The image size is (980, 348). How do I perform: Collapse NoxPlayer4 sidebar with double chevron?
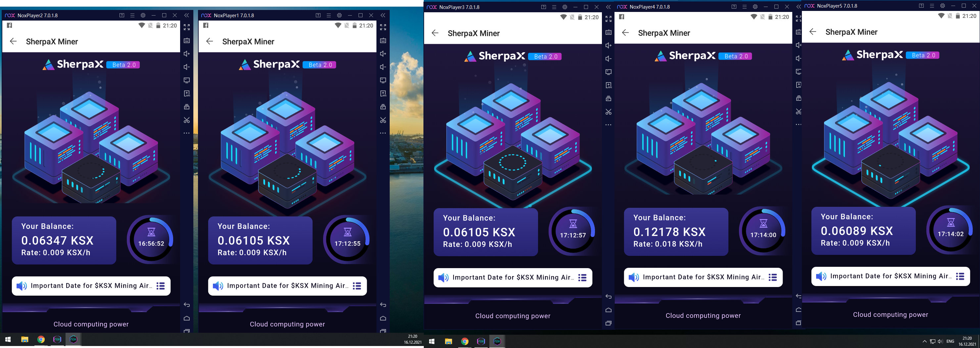799,7
